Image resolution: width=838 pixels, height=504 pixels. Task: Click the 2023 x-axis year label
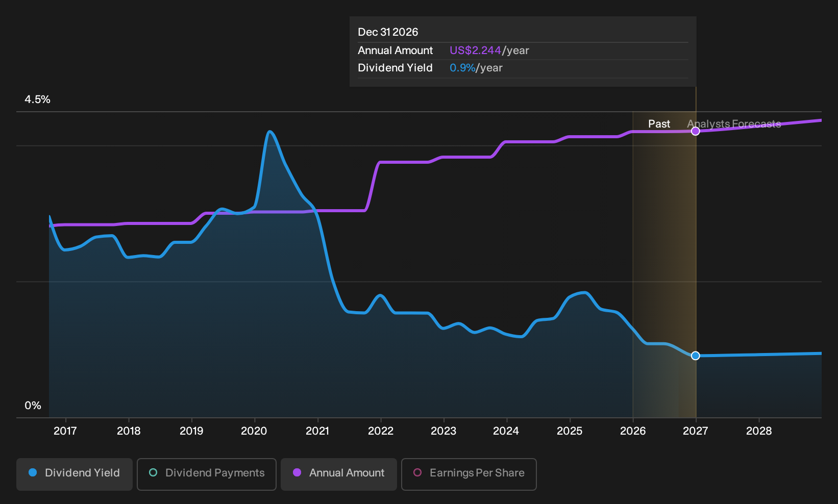[443, 431]
